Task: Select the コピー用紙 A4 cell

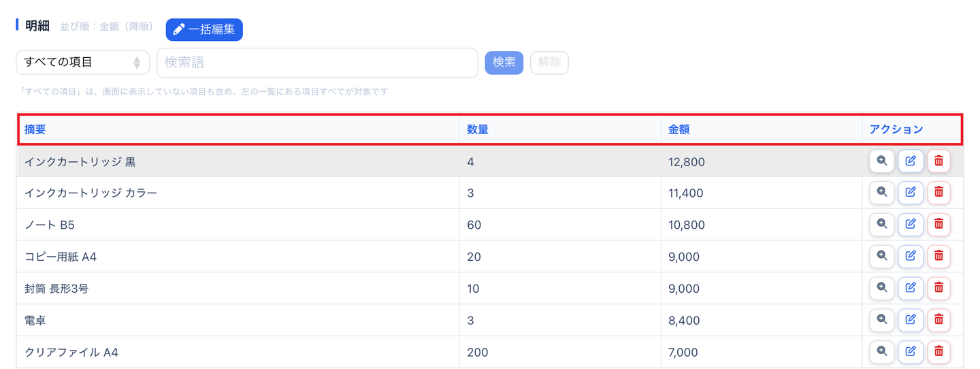Action: click(238, 257)
